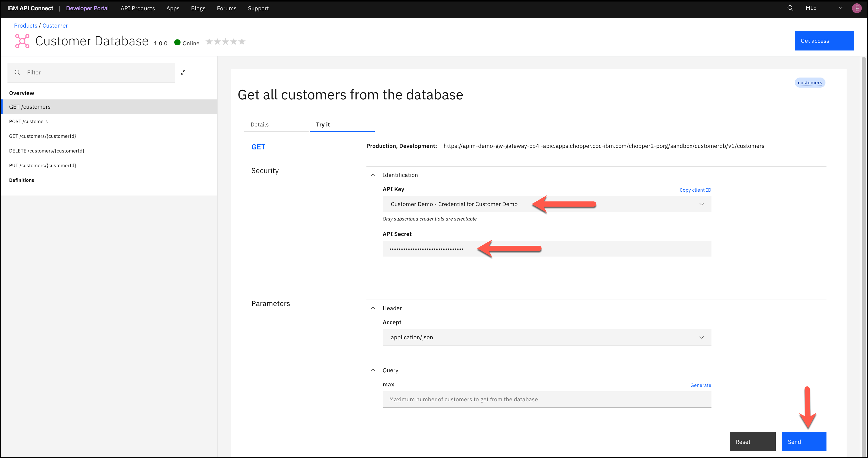The height and width of the screenshot is (458, 868).
Task: Click the Copy client ID link
Action: tap(695, 190)
